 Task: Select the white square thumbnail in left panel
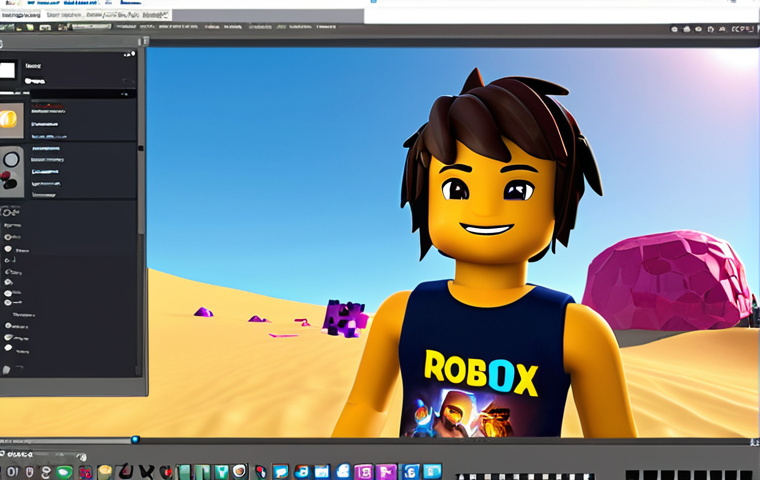tap(8, 71)
